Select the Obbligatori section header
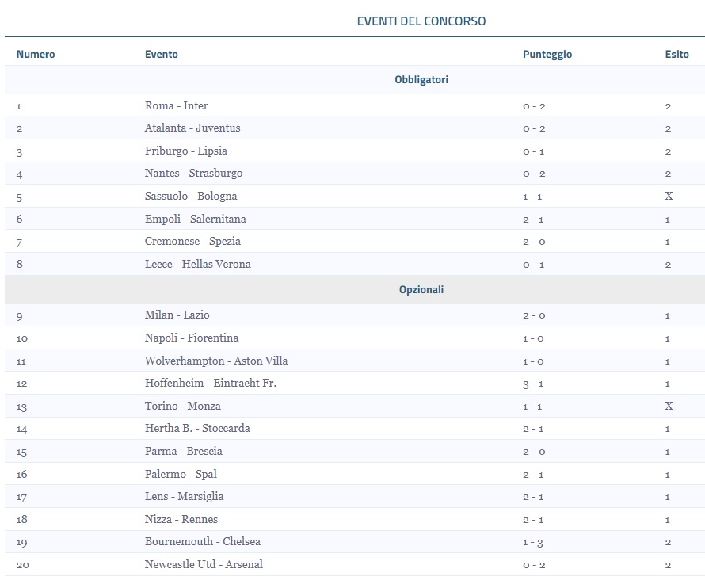Image resolution: width=705 pixels, height=588 pixels. (x=421, y=80)
